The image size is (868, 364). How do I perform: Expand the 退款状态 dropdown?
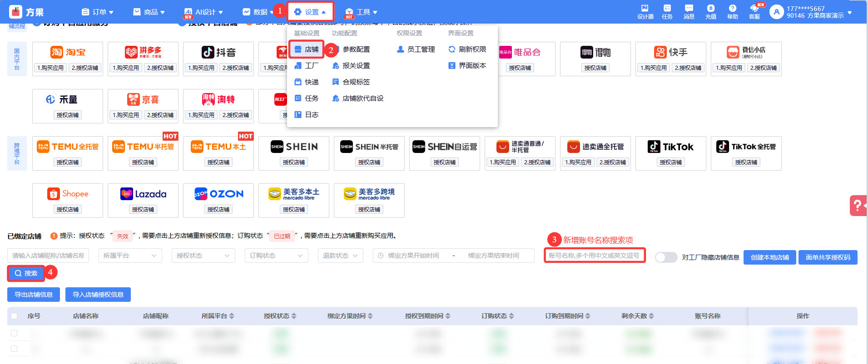(x=340, y=256)
